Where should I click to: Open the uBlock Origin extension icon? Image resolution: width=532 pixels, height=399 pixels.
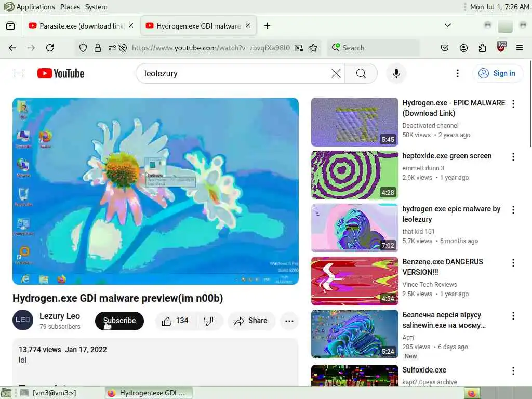[x=501, y=47]
